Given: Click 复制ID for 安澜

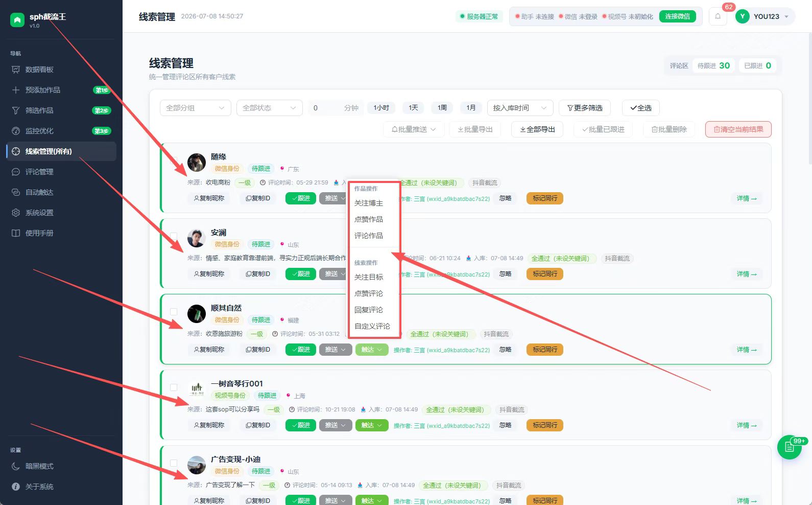Looking at the screenshot, I should coord(258,274).
